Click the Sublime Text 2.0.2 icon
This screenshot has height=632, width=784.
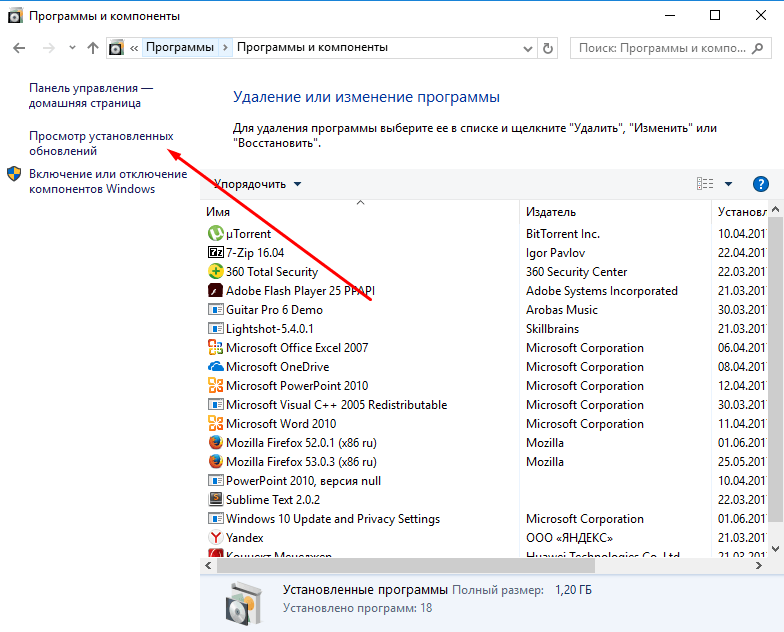point(216,500)
